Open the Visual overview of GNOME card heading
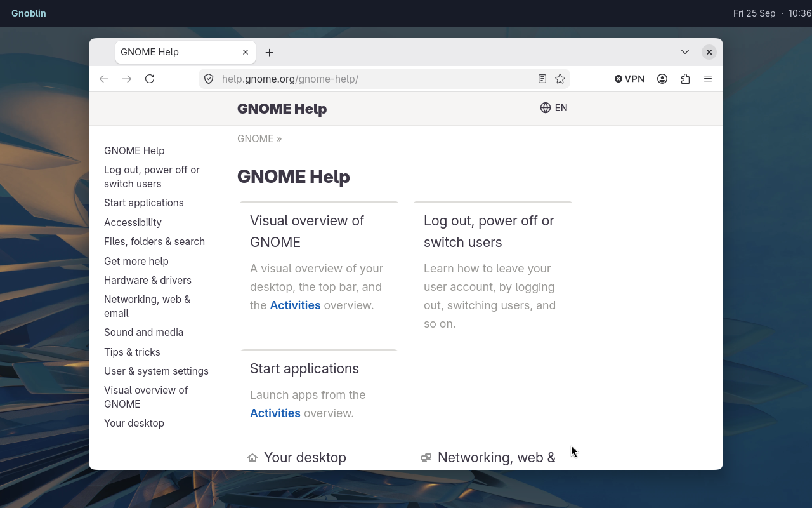Screen dimensions: 812x508 (x=307, y=231)
